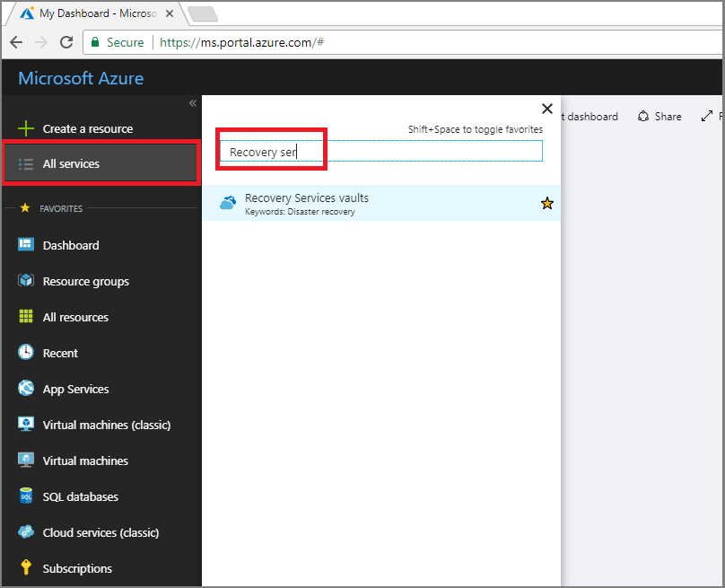The width and height of the screenshot is (725, 588).
Task: Click the Recovery Services vaults cloud icon
Action: pyautogui.click(x=227, y=202)
